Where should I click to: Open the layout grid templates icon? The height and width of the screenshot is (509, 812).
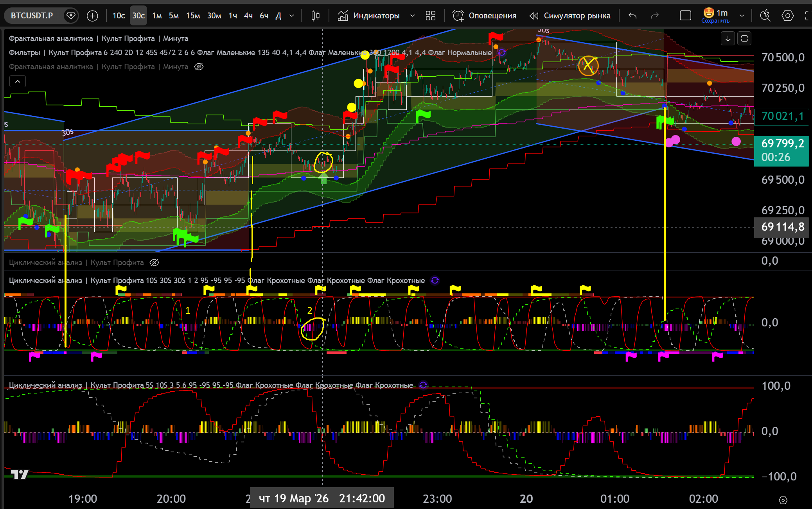pyautogui.click(x=430, y=16)
